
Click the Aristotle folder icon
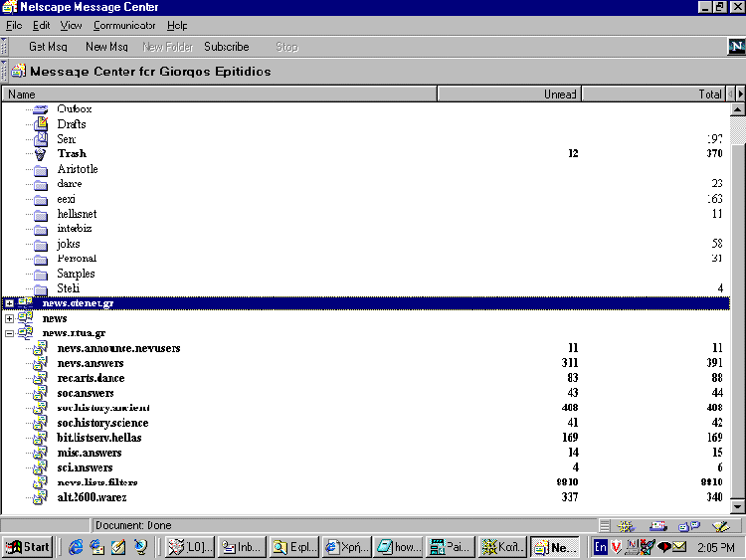41,169
